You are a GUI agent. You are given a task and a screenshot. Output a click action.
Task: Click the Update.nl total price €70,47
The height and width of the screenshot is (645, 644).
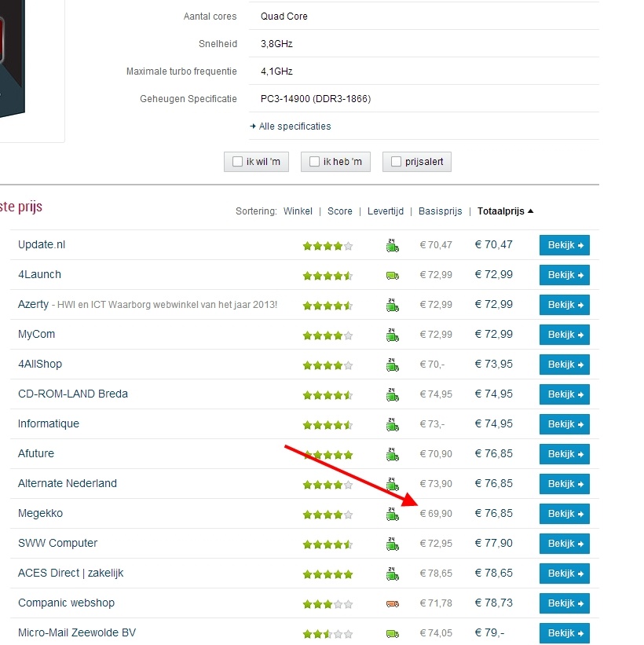(493, 245)
